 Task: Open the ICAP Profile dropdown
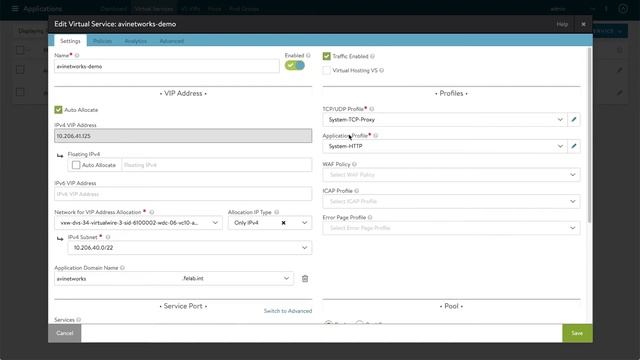pos(573,201)
